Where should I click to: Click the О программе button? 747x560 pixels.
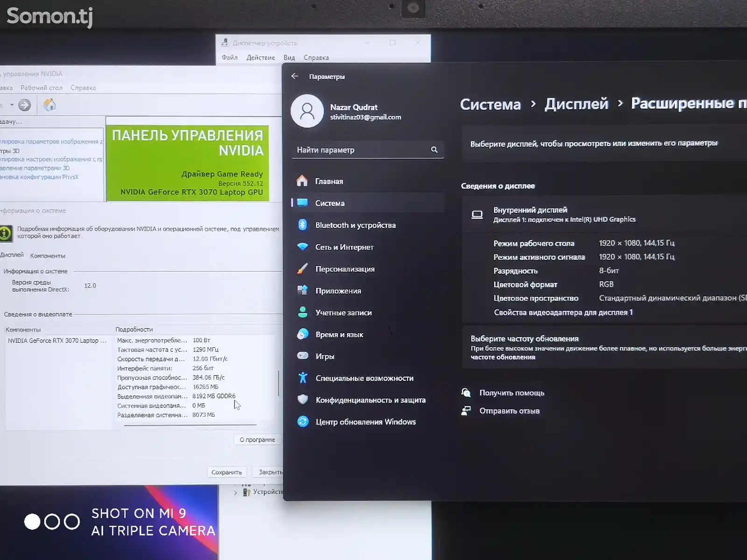257,440
